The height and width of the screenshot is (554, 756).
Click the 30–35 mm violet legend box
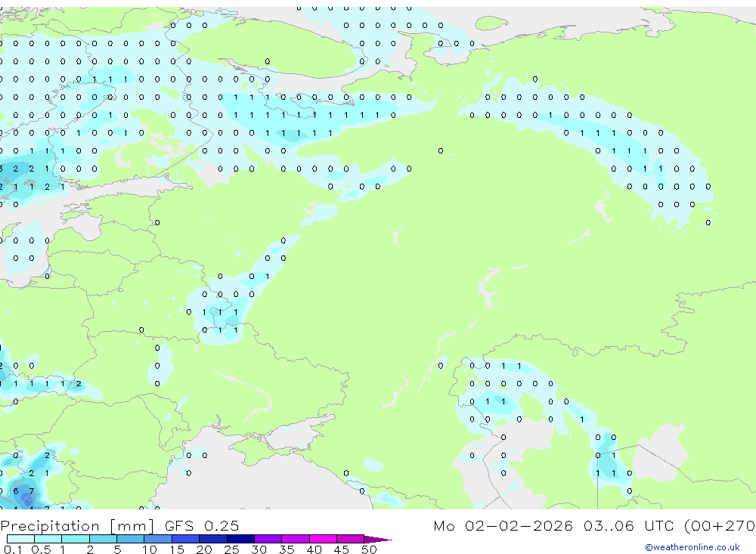[268, 539]
